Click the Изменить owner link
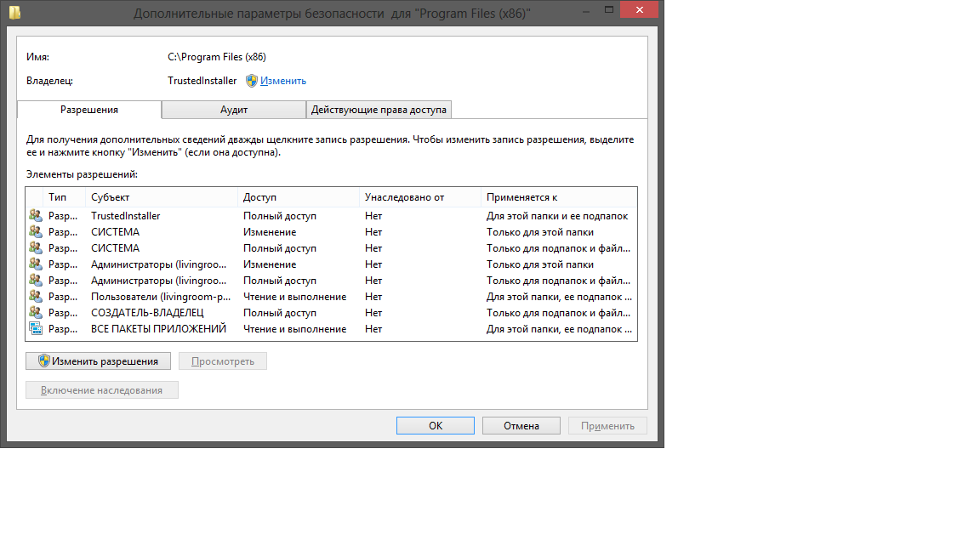This screenshot has width=980, height=551. tap(283, 81)
